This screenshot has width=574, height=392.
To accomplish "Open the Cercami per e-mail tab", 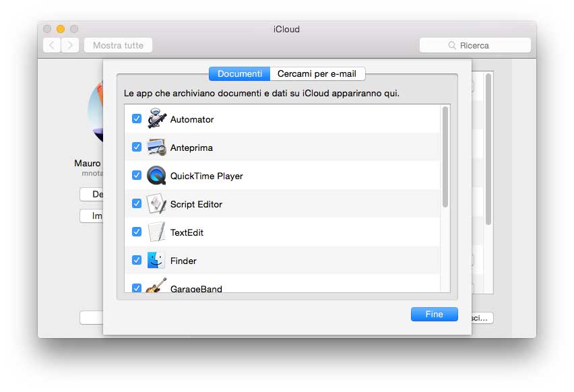I will click(317, 73).
